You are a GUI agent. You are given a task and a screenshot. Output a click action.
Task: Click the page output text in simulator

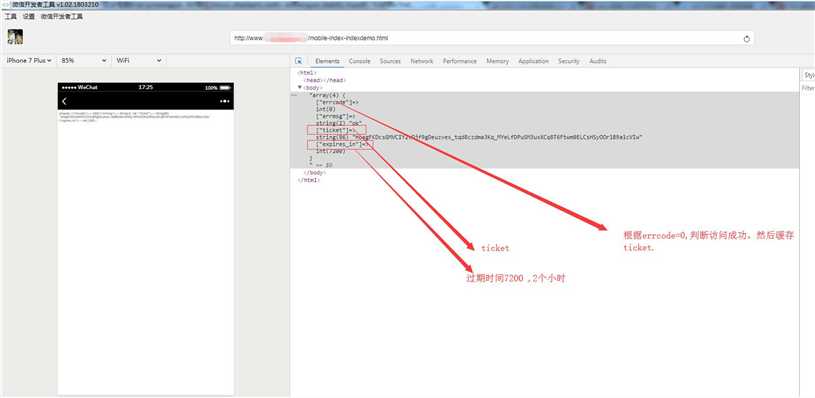[x=134, y=116]
